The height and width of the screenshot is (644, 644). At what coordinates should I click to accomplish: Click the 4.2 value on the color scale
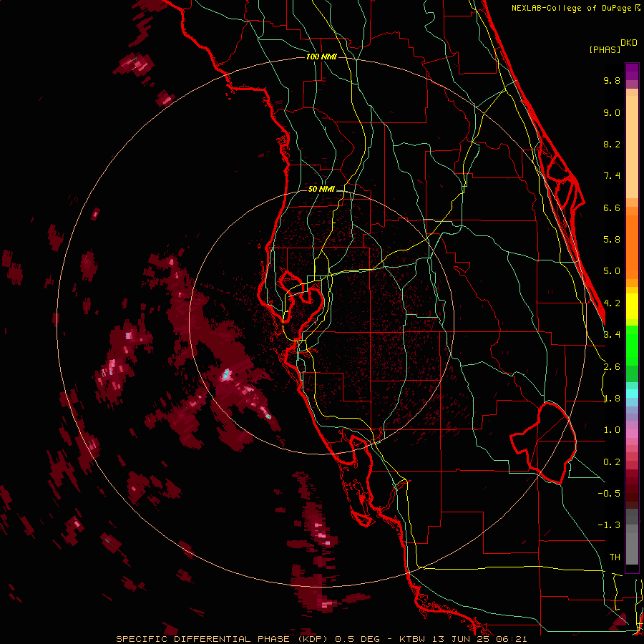pyautogui.click(x=612, y=303)
